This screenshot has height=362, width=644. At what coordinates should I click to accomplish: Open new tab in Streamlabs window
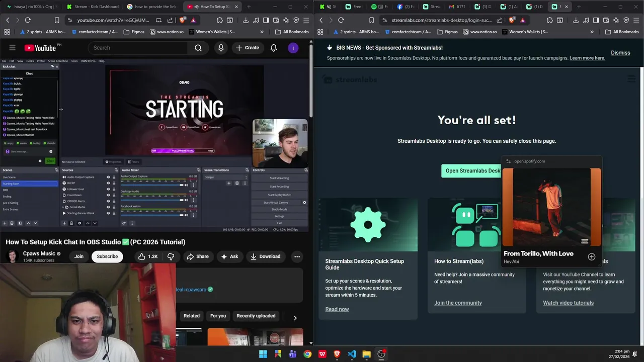(579, 7)
